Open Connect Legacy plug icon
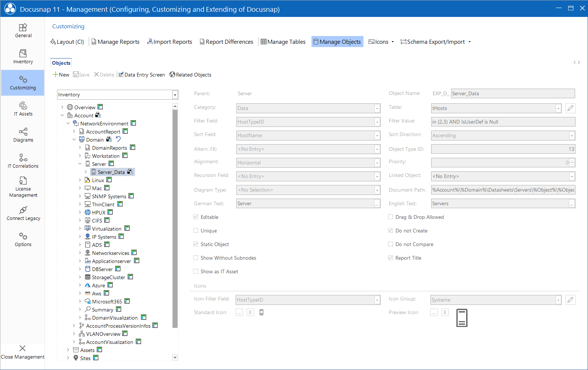 click(23, 210)
